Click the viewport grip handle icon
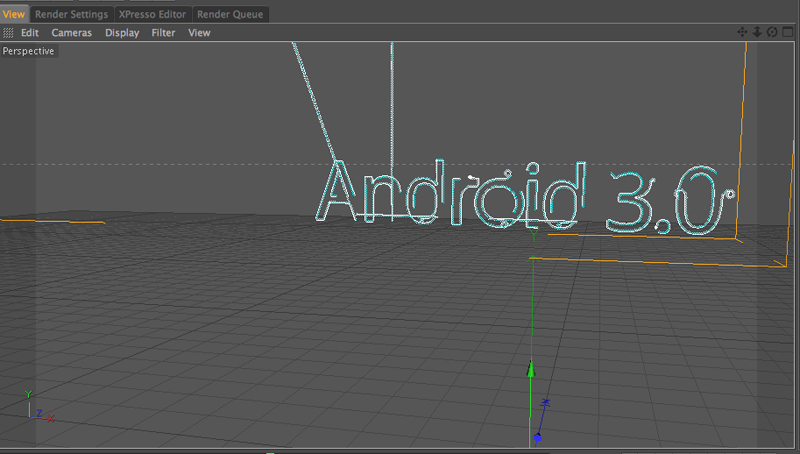This screenshot has width=800, height=454. click(x=8, y=33)
